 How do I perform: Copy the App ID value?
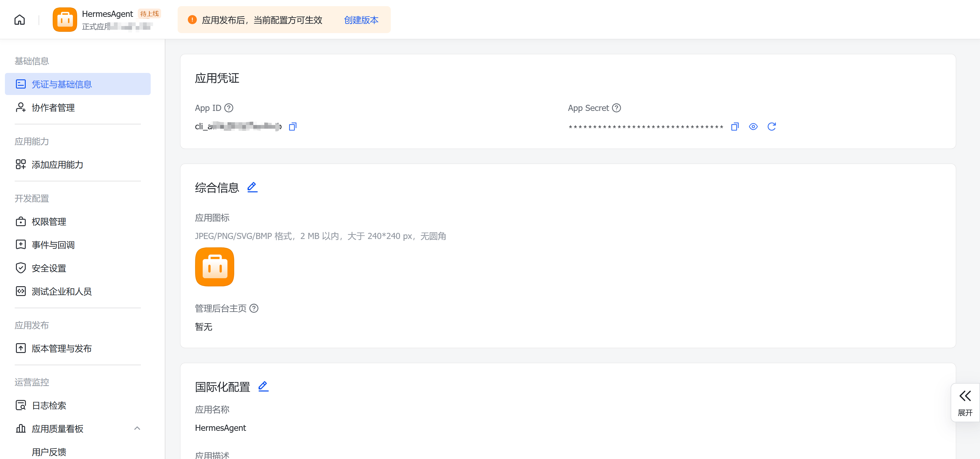click(292, 126)
